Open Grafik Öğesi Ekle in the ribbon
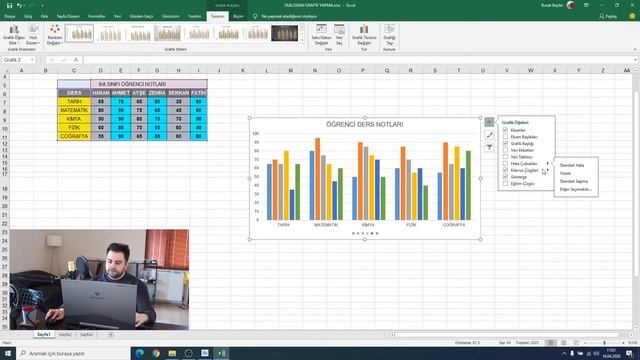Screen dimensions: 640x360 click(x=14, y=35)
